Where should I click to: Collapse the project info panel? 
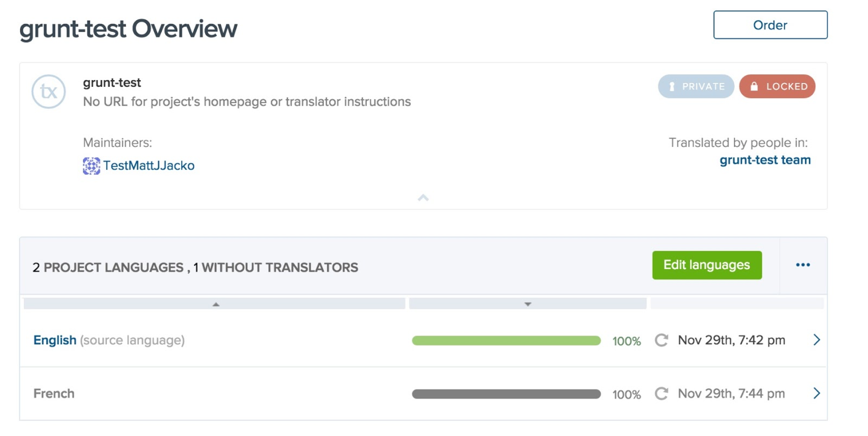point(423,198)
